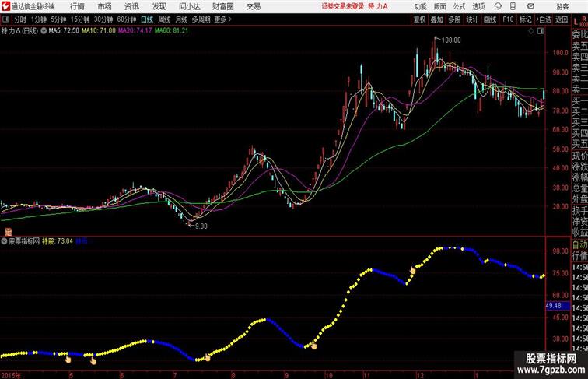Select the 日线 daily period
This screenshot has height=379, width=588.
[147, 19]
